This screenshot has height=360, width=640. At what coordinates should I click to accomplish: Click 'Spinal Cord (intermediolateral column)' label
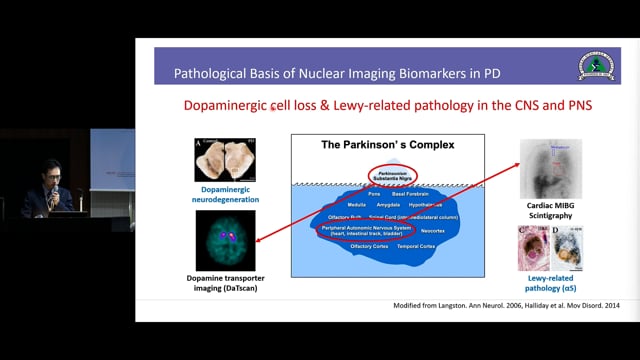(413, 217)
